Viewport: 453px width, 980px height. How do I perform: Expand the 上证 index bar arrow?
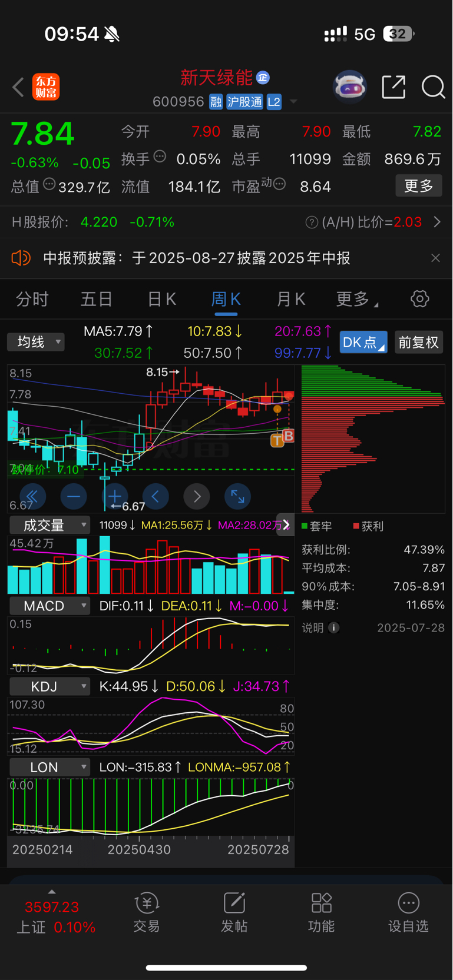52,892
